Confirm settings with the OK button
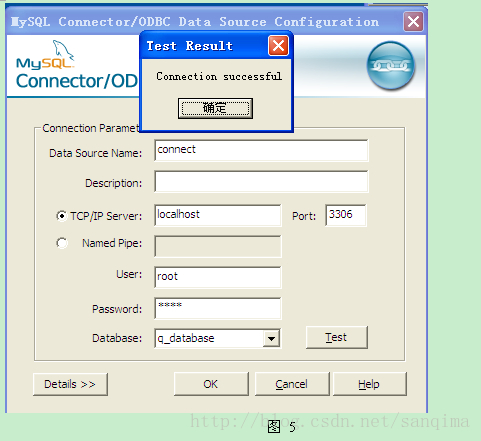This screenshot has height=441, width=481. (211, 384)
